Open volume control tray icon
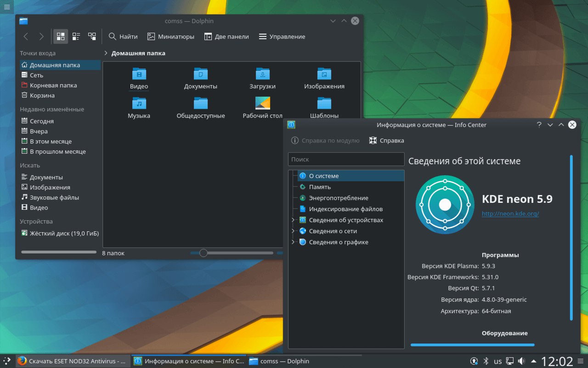 point(521,361)
